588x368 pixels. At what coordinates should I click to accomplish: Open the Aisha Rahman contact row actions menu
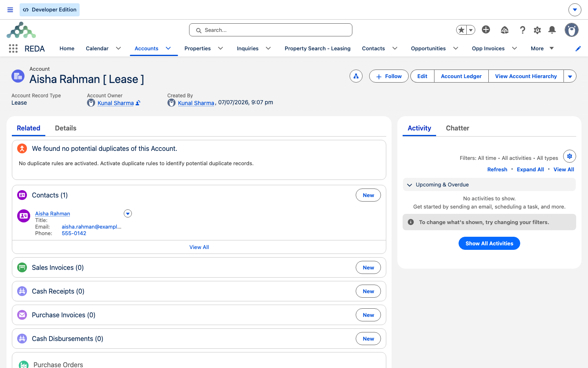click(128, 213)
